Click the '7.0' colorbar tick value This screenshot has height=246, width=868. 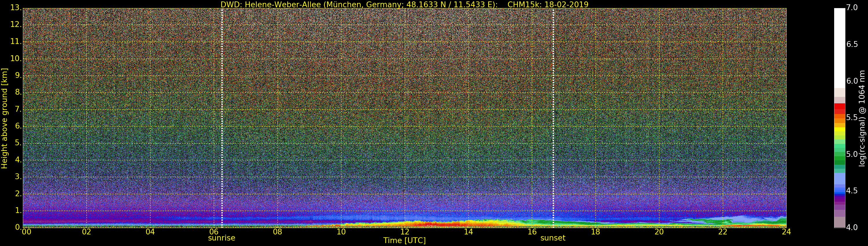[x=852, y=8]
